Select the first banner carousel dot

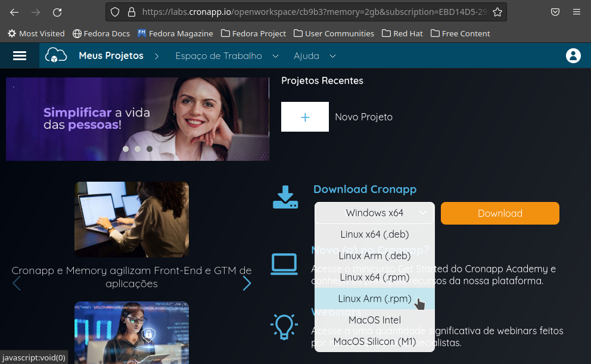click(x=126, y=149)
